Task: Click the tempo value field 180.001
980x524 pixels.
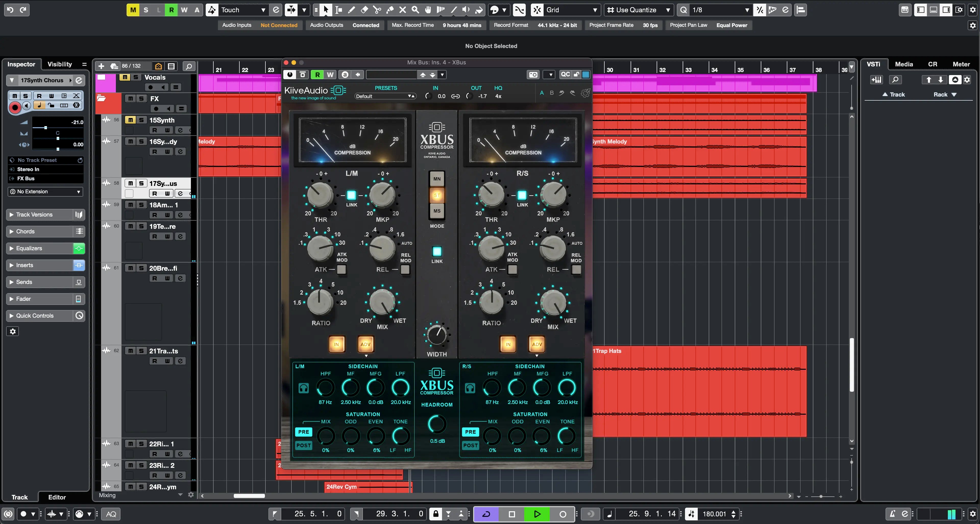Action: [x=714, y=514]
